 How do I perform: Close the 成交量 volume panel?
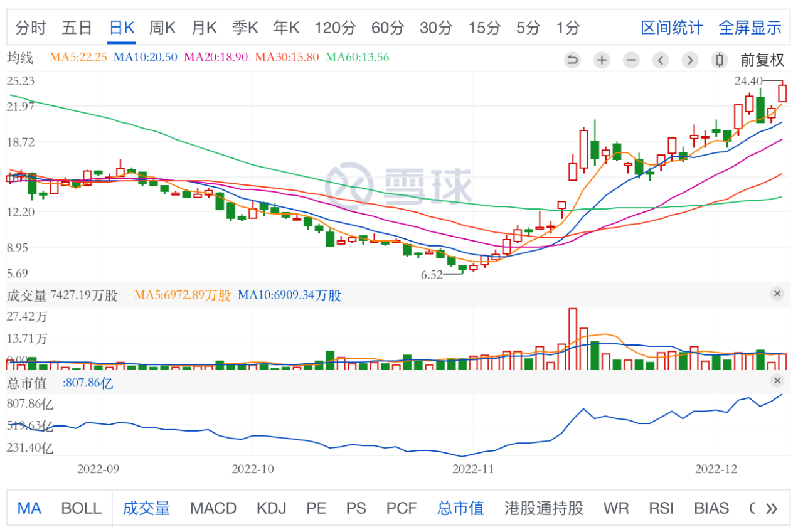(777, 294)
